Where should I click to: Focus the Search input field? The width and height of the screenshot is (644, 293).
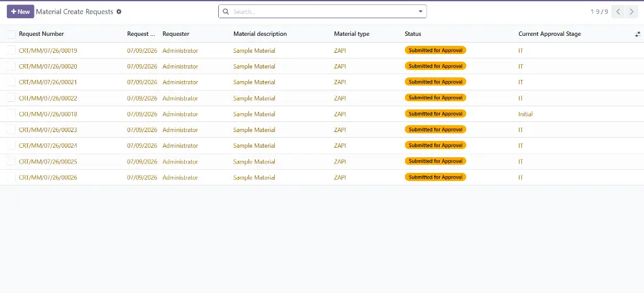(x=324, y=11)
